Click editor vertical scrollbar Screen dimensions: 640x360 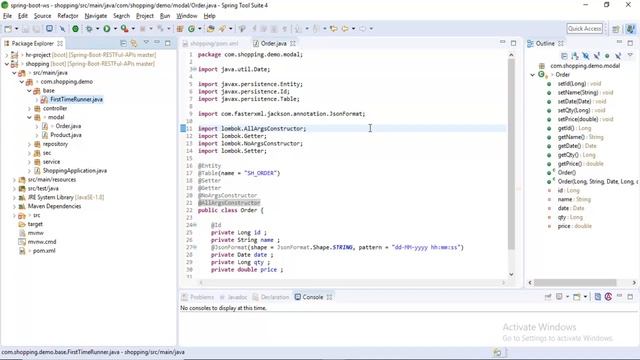[511, 155]
